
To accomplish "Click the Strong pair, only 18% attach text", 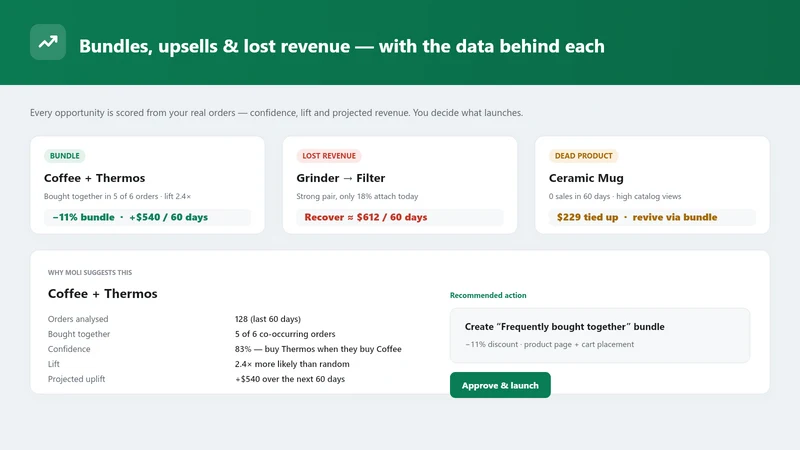I will [x=357, y=196].
